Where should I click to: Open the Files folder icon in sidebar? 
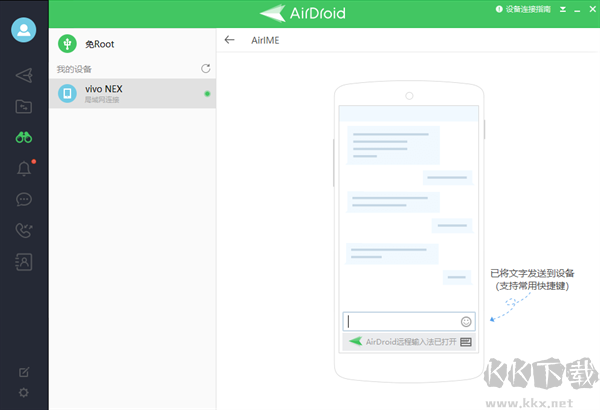tap(24, 106)
